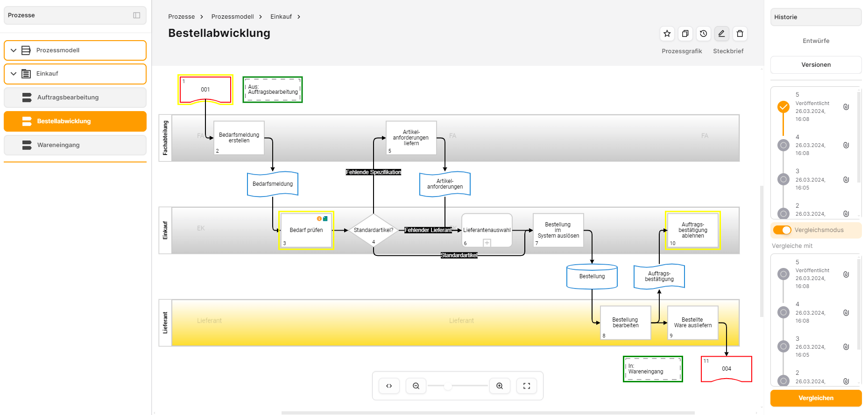The image size is (868, 415).
Task: Collapse the Prozesse sidebar panel
Action: [137, 15]
